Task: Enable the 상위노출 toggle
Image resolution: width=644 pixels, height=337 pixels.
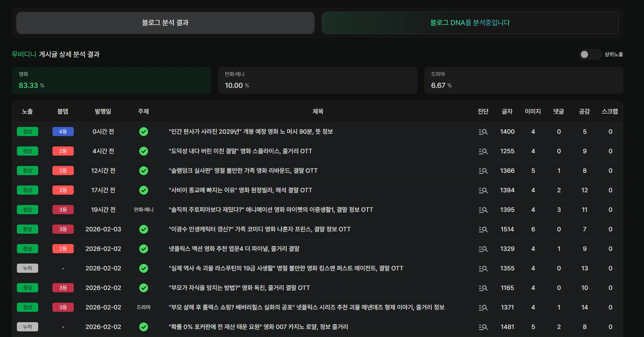Action: click(x=590, y=54)
